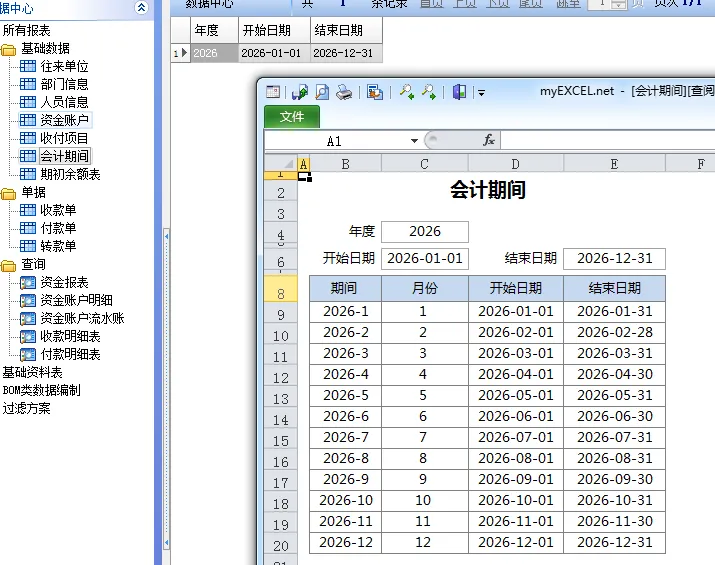This screenshot has height=565, width=715.
Task: Open the quick access toolbar customize arrow
Action: point(482,93)
